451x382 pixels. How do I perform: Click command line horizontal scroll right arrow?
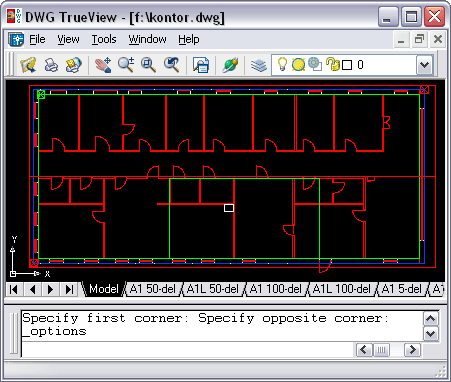click(x=412, y=350)
